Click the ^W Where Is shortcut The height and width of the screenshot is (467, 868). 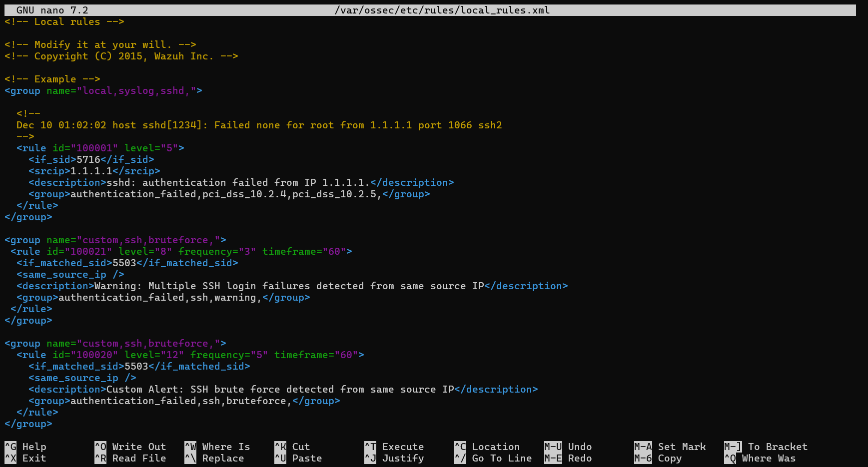[217, 447]
